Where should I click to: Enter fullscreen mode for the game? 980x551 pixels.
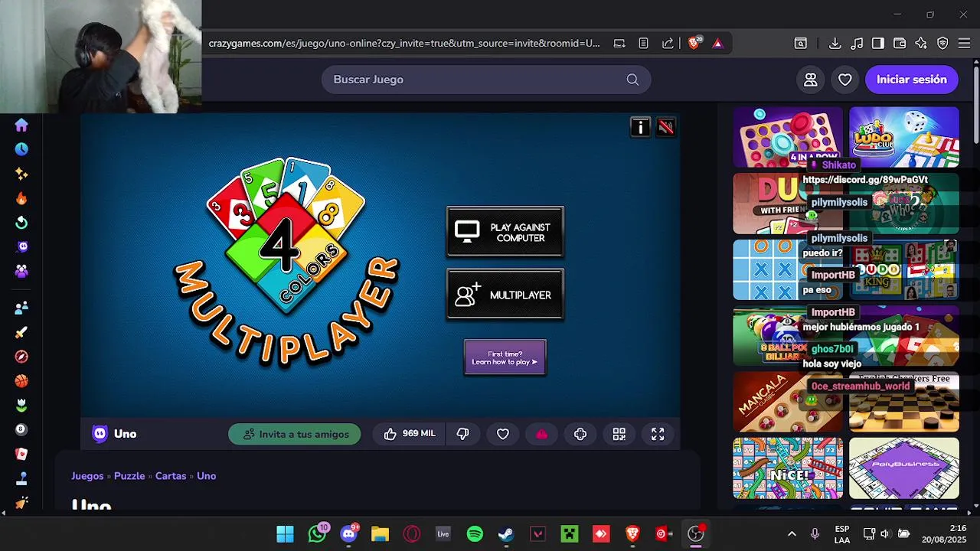tap(658, 434)
